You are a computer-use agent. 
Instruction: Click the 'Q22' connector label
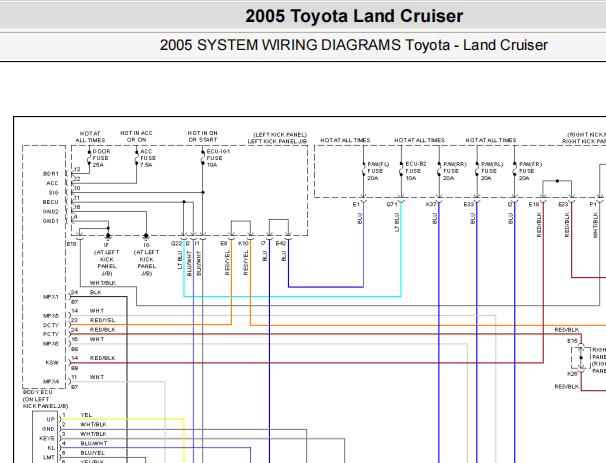pyautogui.click(x=176, y=243)
